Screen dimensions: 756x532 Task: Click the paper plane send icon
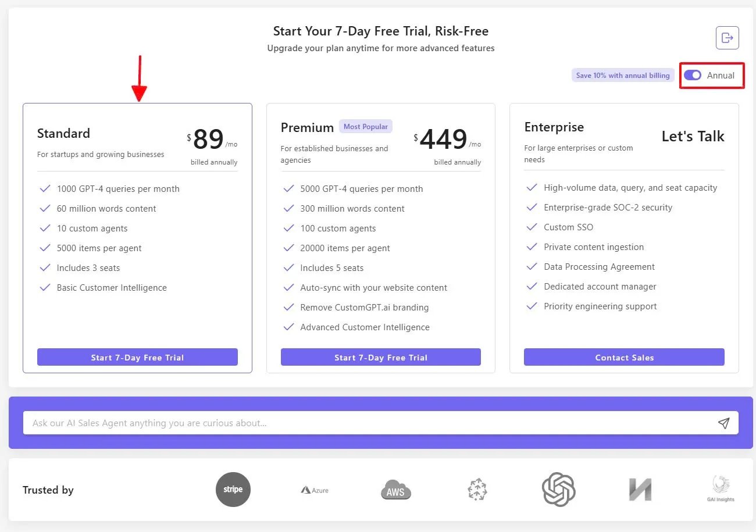pyautogui.click(x=723, y=423)
